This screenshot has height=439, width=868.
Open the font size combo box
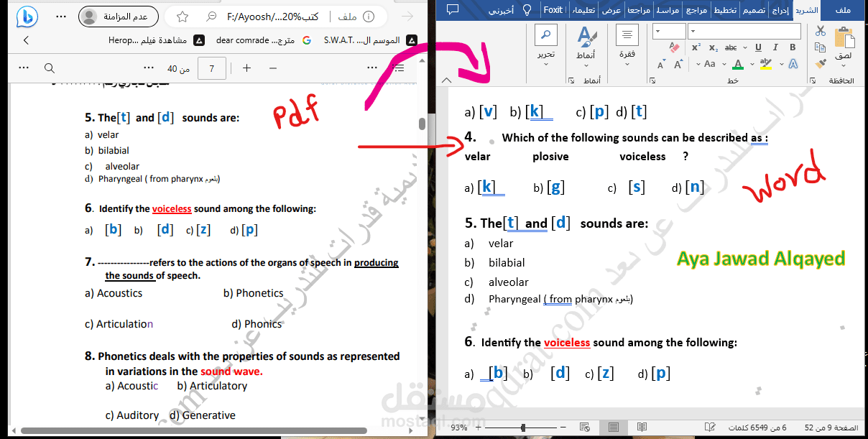[x=669, y=31]
